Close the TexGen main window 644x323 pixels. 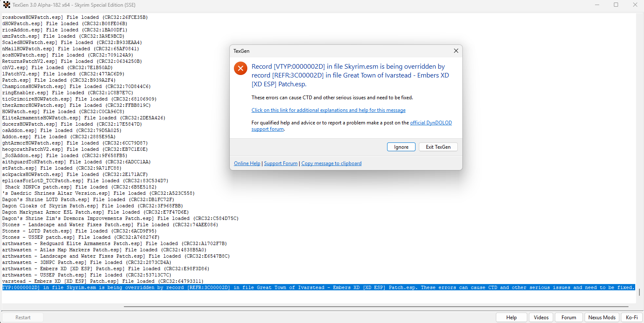[x=635, y=5]
